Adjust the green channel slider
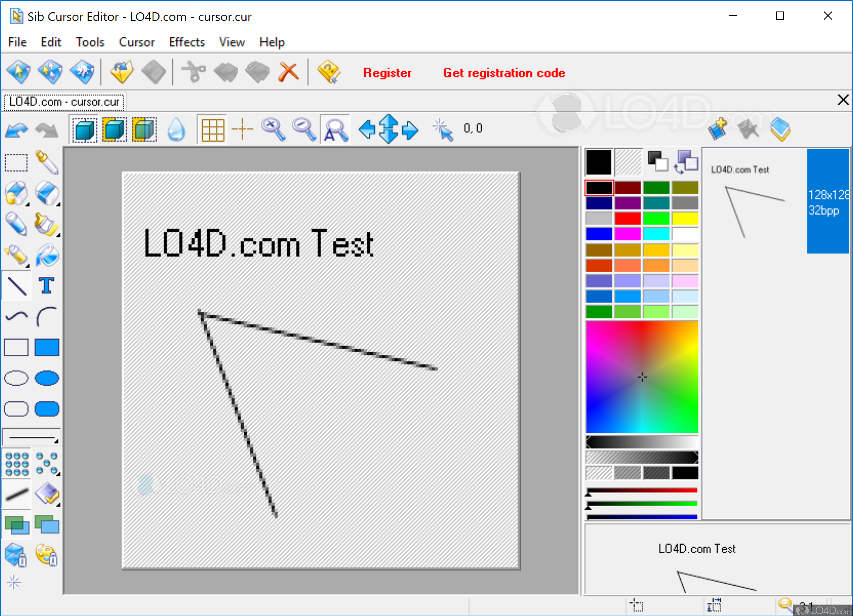The image size is (853, 616). tap(642, 504)
